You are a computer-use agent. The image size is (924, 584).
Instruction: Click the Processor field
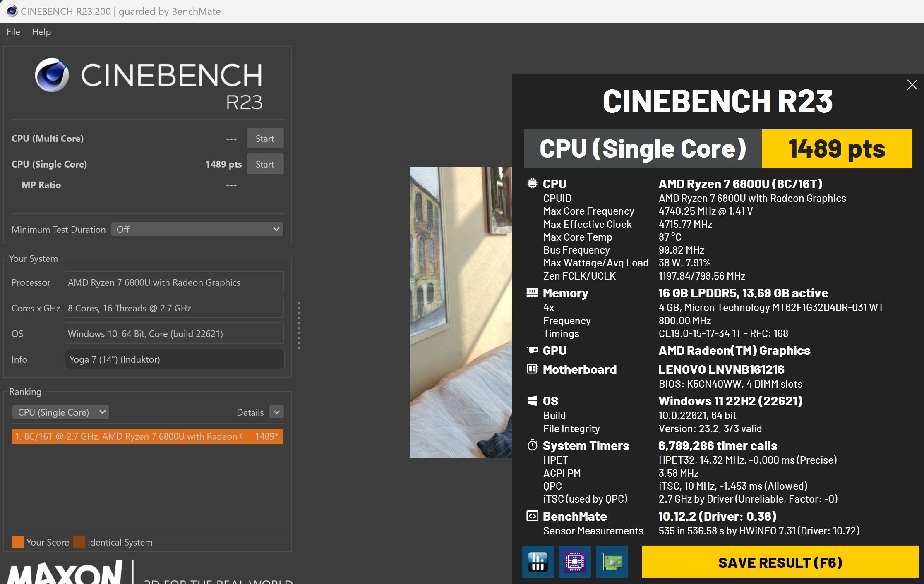[x=174, y=282]
